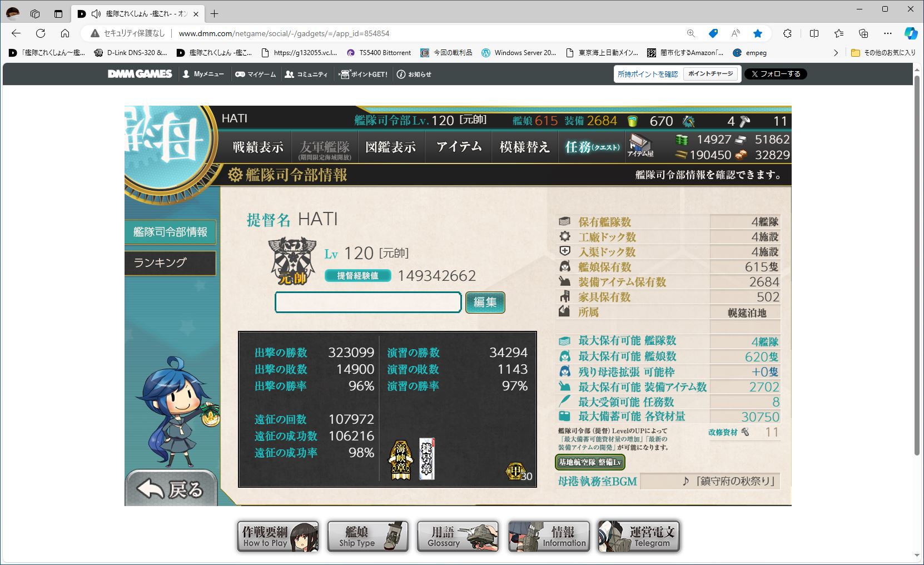The image size is (924, 565).
Task: Click the white tag ornament beside the medal
Action: (427, 459)
